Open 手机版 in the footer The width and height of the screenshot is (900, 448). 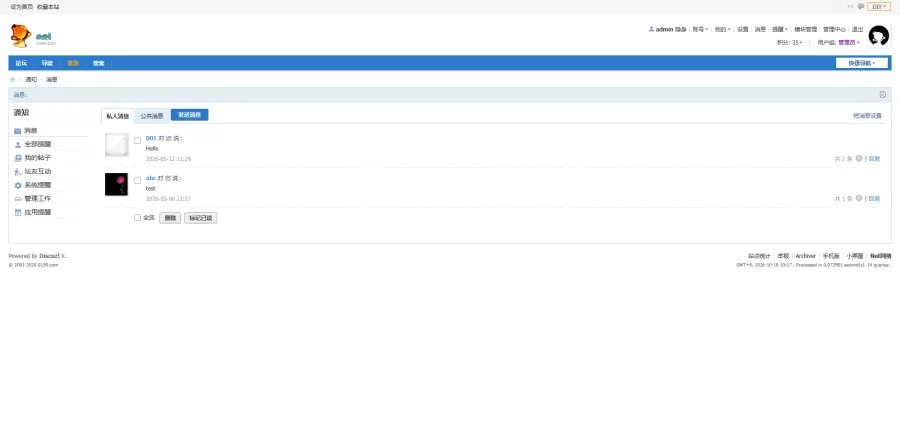tap(831, 256)
